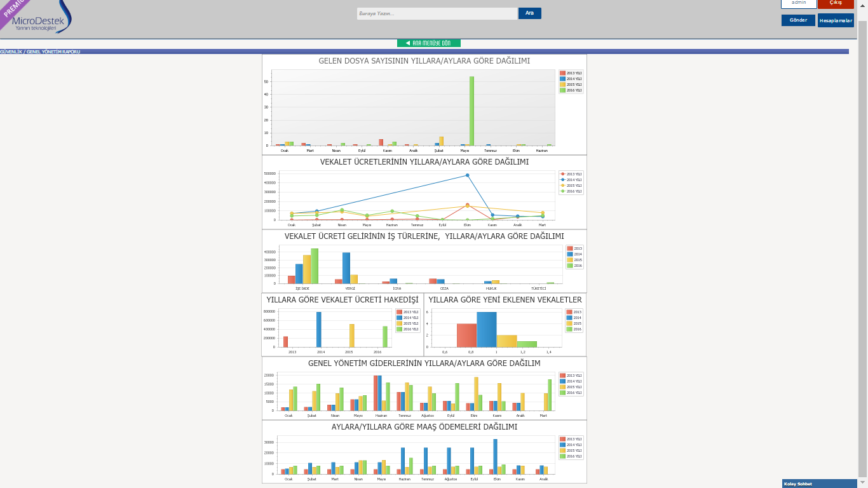Click the blue 2014 bar in Vekalet Ücreti Hakedişi chart
This screenshot has width=868, height=488.
pyautogui.click(x=319, y=329)
